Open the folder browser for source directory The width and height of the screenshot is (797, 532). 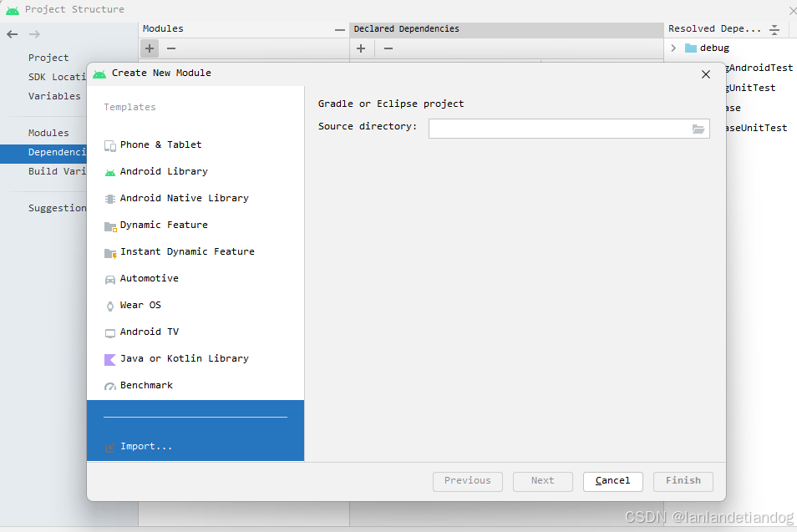click(x=698, y=128)
